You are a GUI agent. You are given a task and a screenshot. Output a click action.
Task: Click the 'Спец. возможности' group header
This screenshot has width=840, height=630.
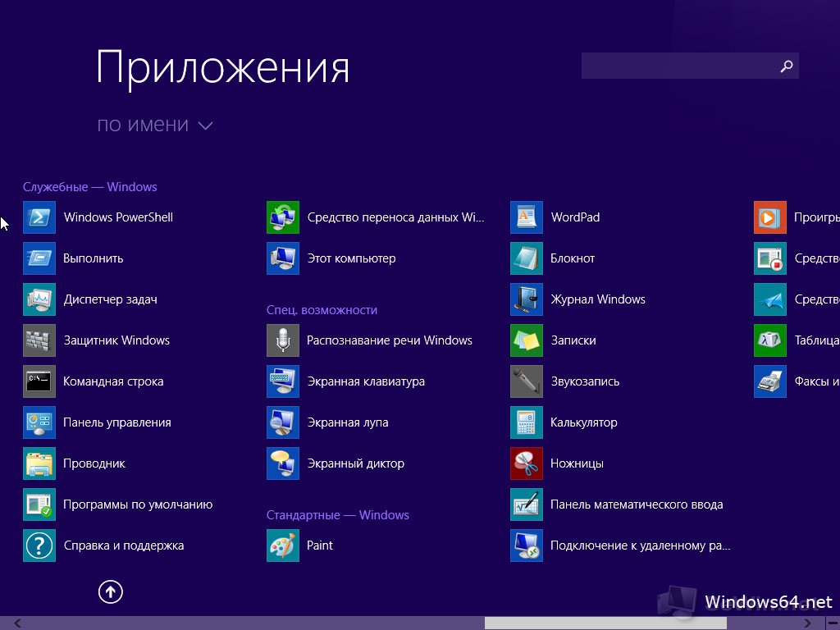(x=322, y=310)
